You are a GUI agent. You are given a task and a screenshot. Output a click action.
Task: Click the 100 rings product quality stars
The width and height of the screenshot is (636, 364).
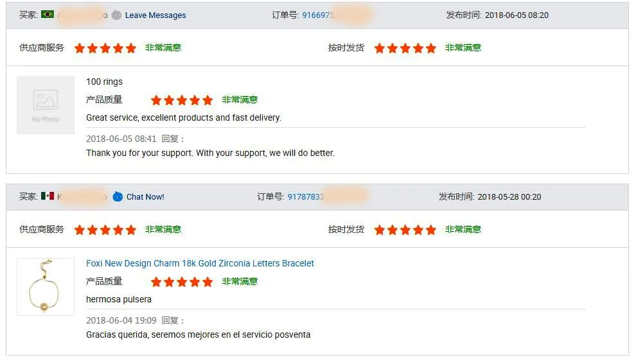pyautogui.click(x=182, y=100)
